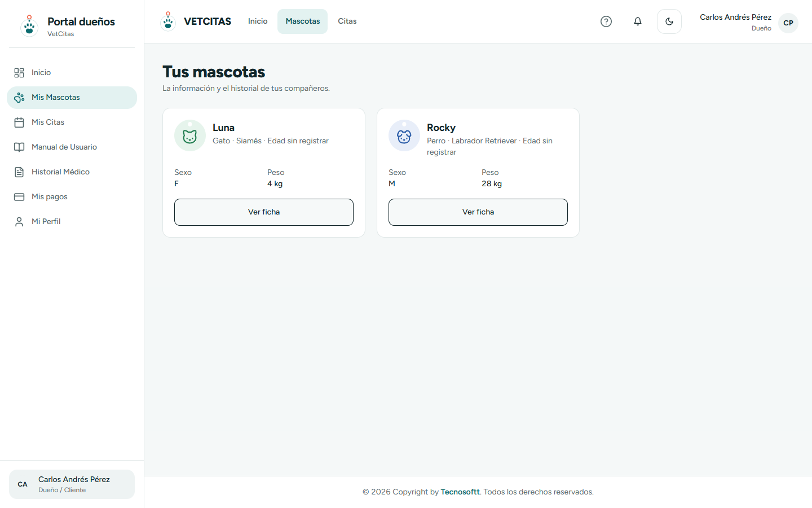Open Mi Perfil in the sidebar

pyautogui.click(x=72, y=222)
